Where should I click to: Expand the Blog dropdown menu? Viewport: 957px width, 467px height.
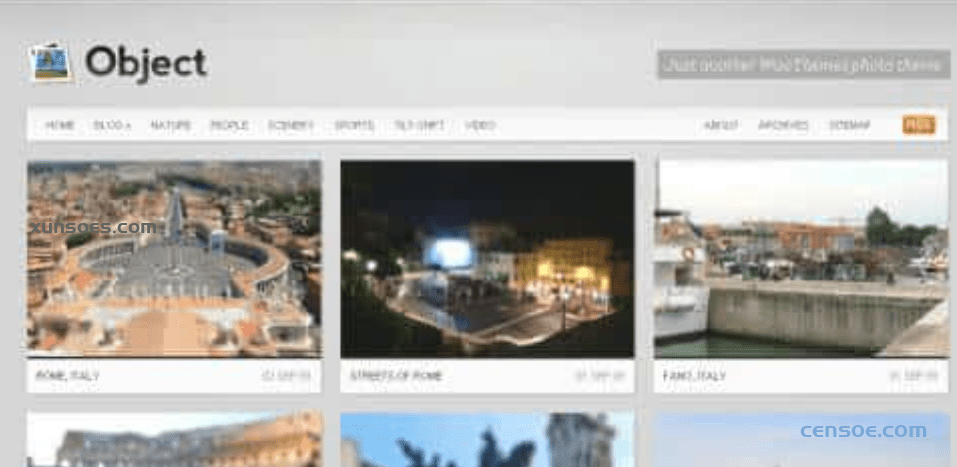click(112, 126)
